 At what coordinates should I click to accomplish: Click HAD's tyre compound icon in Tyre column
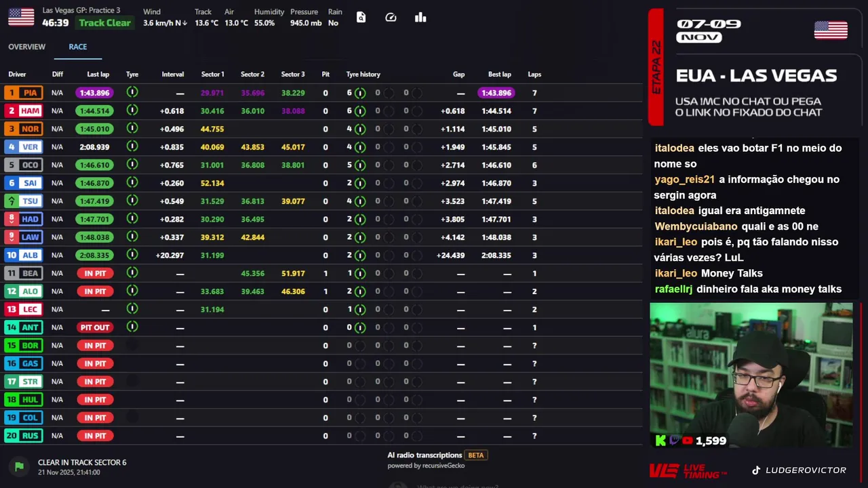[x=132, y=219]
